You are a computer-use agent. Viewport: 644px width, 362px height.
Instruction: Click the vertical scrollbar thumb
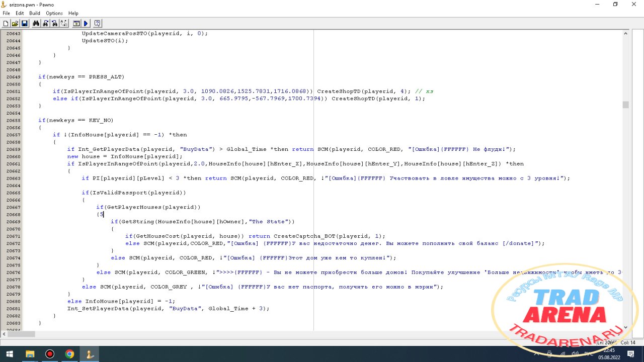(x=625, y=105)
